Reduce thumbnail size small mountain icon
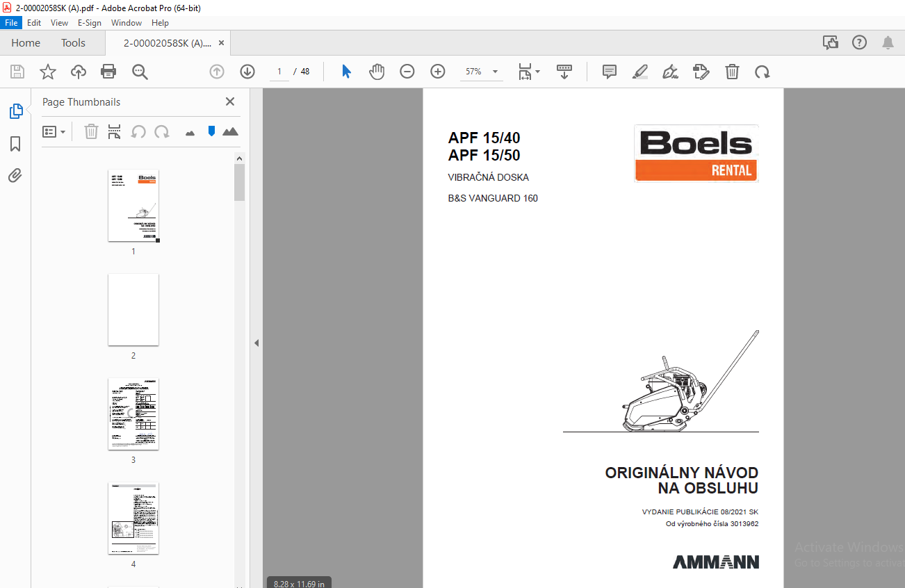Image resolution: width=905 pixels, height=588 pixels. click(190, 132)
